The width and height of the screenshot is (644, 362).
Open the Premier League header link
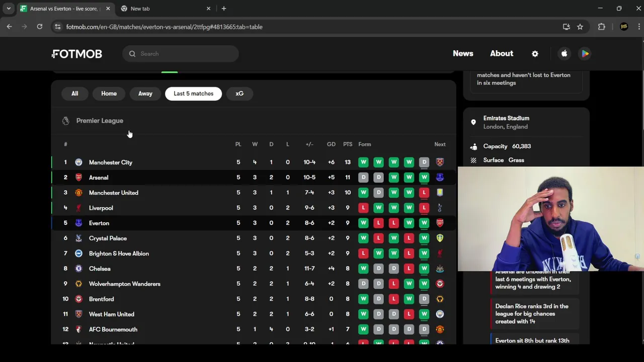[100, 121]
